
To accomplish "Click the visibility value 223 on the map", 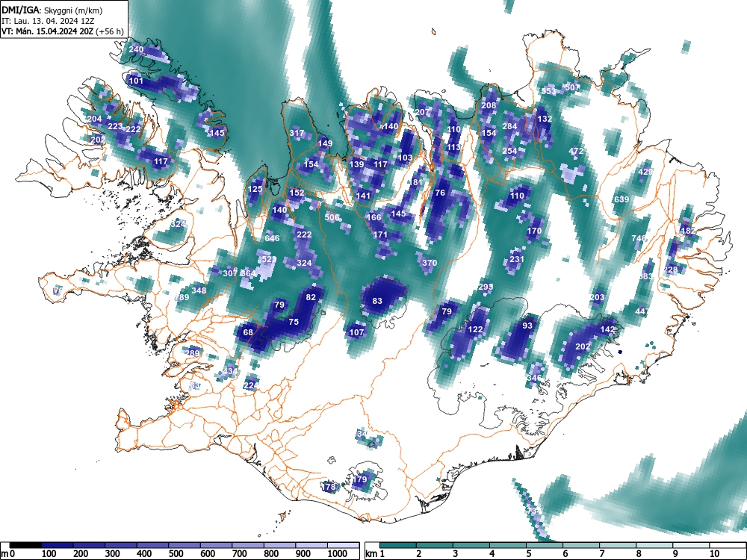I will [115, 126].
